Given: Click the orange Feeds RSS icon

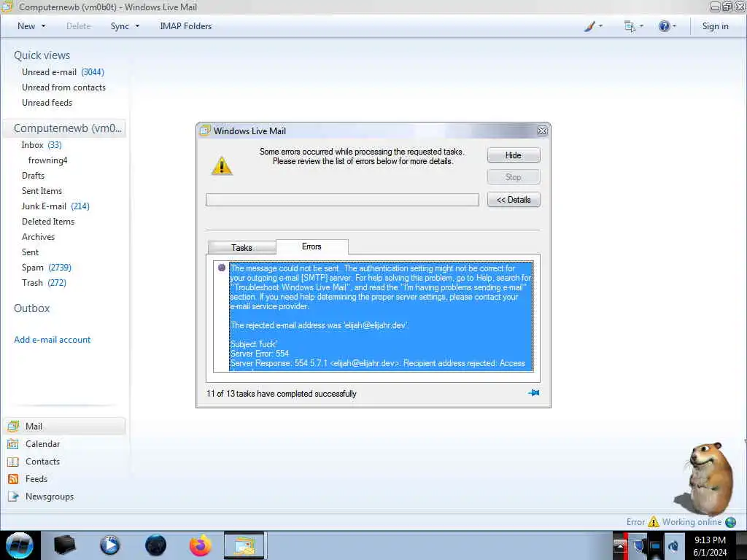Looking at the screenshot, I should coord(13,479).
